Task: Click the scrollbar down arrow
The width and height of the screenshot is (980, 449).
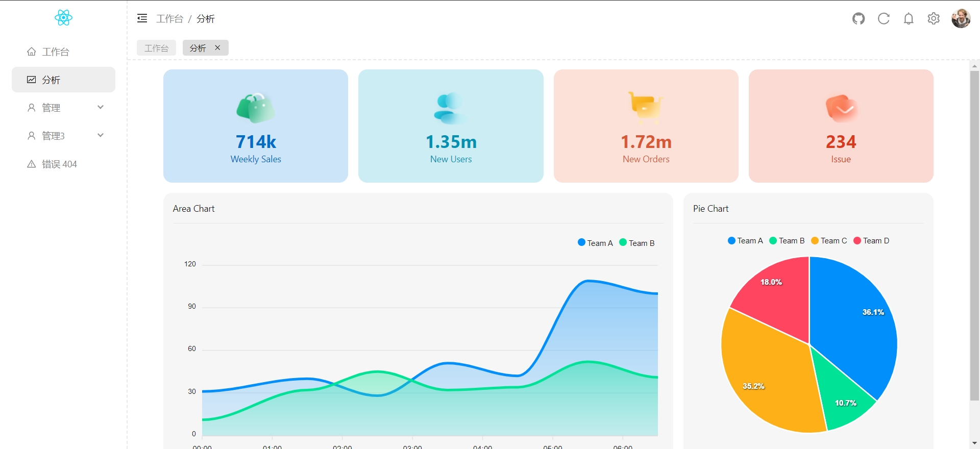Action: point(974,443)
